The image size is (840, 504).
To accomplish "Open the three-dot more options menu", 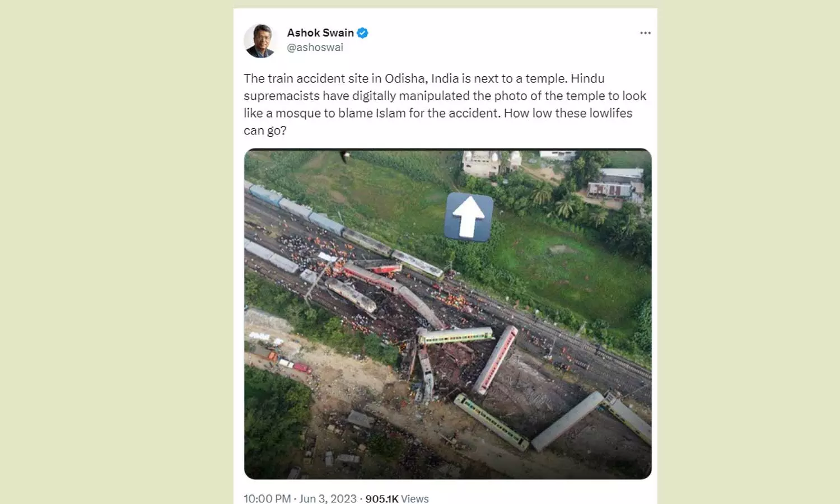I will tap(645, 33).
